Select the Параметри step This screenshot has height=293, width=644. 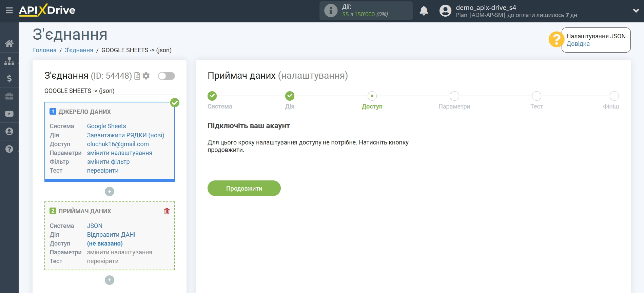[x=454, y=96]
